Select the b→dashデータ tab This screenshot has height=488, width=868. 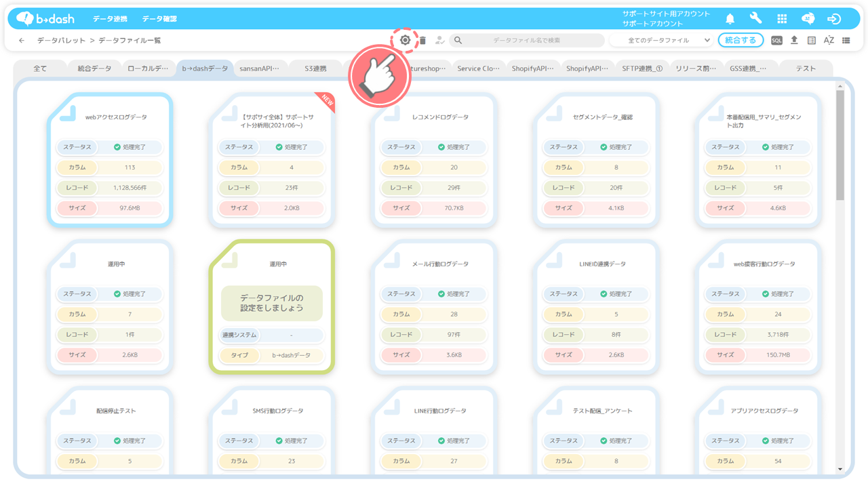(205, 68)
